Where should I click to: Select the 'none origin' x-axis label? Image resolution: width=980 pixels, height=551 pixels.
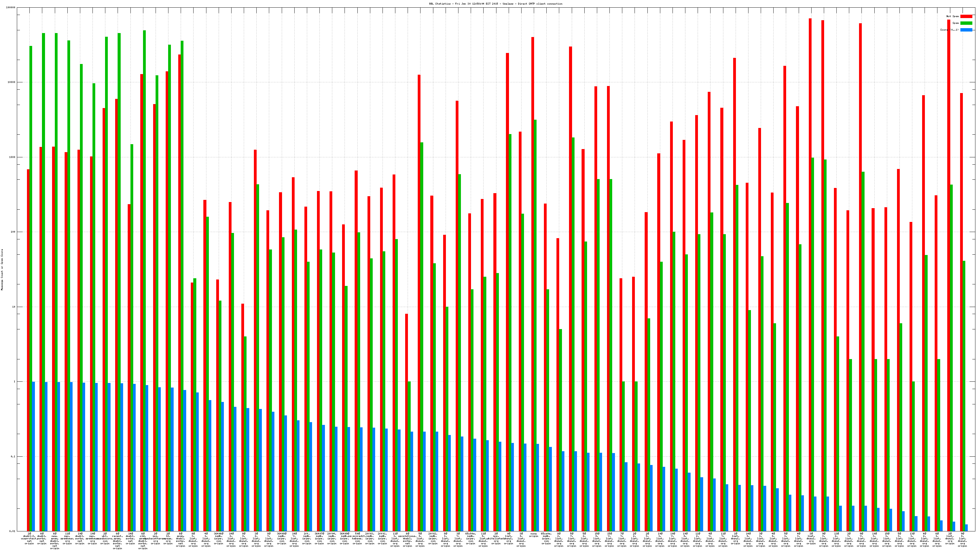click(x=533, y=535)
